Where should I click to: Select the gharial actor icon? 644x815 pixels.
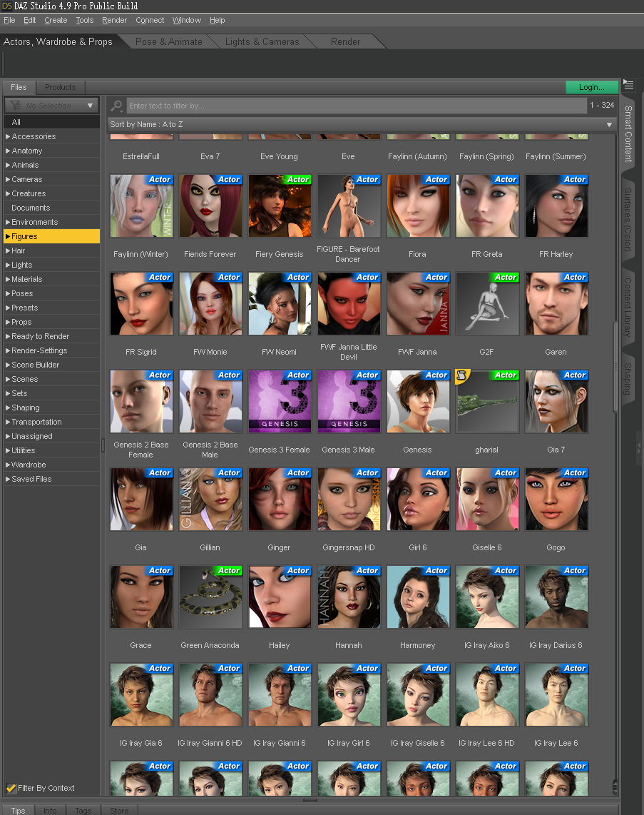tap(487, 402)
